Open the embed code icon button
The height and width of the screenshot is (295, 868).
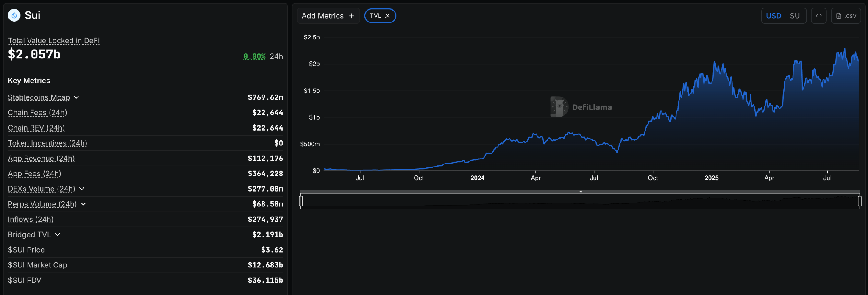(x=819, y=16)
